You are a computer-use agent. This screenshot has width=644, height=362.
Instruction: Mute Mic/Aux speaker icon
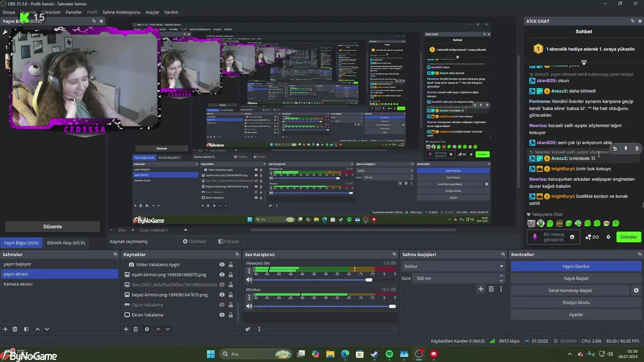(x=249, y=306)
